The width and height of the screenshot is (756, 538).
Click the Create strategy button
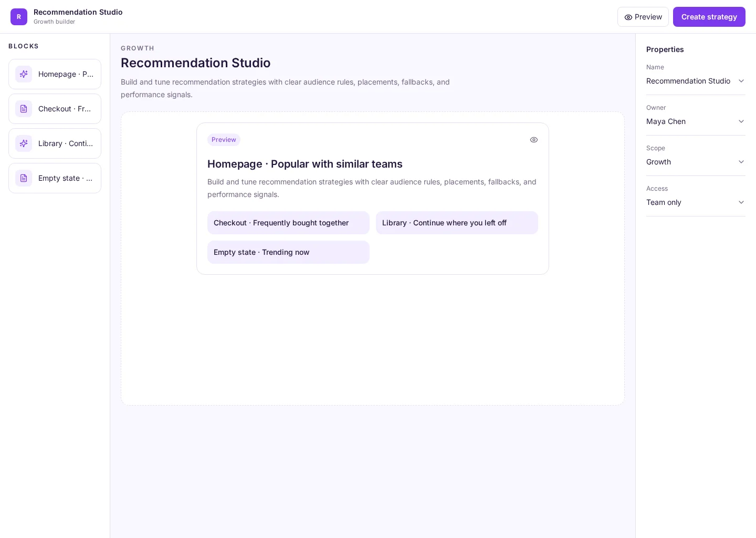[x=709, y=17]
